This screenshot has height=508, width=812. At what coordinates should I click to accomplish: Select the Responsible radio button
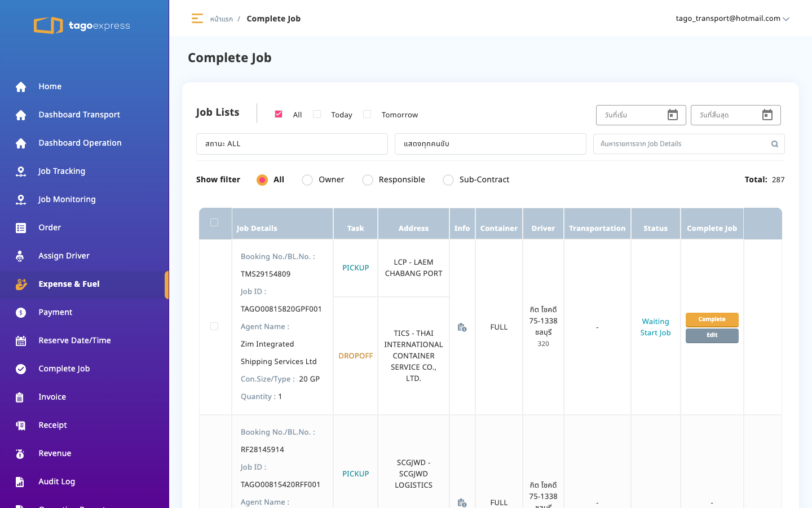coord(368,180)
